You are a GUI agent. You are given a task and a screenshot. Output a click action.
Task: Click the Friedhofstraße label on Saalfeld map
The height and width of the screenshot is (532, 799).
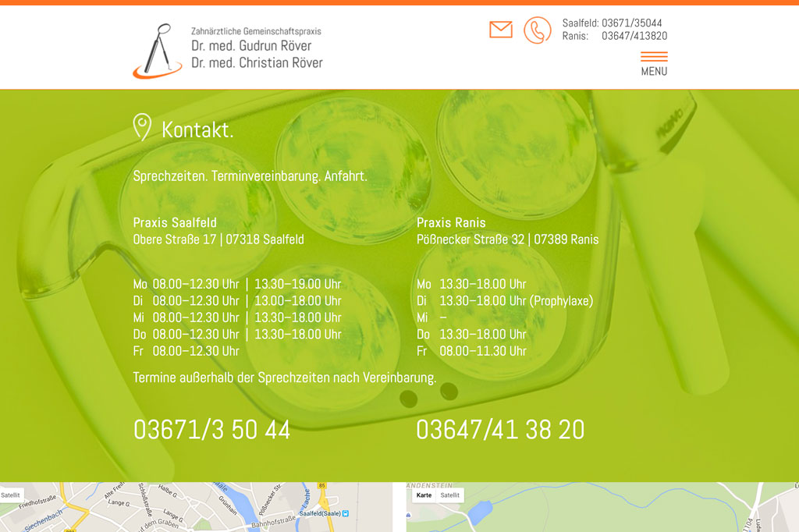tap(37, 502)
